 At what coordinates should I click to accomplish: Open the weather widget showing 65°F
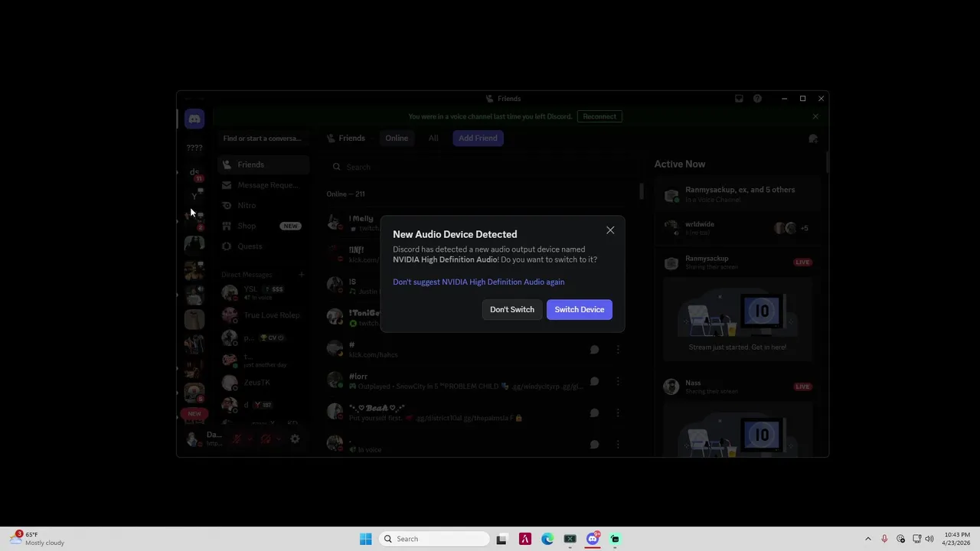point(37,539)
